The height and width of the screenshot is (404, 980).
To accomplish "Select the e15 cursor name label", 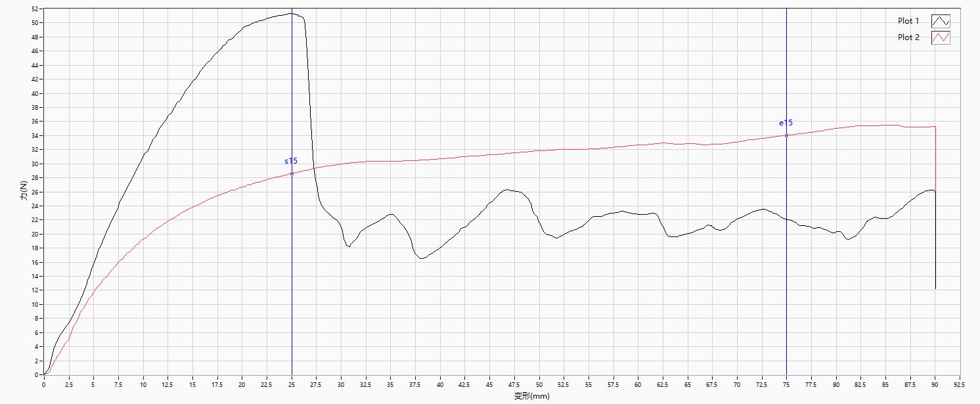I will [x=786, y=123].
